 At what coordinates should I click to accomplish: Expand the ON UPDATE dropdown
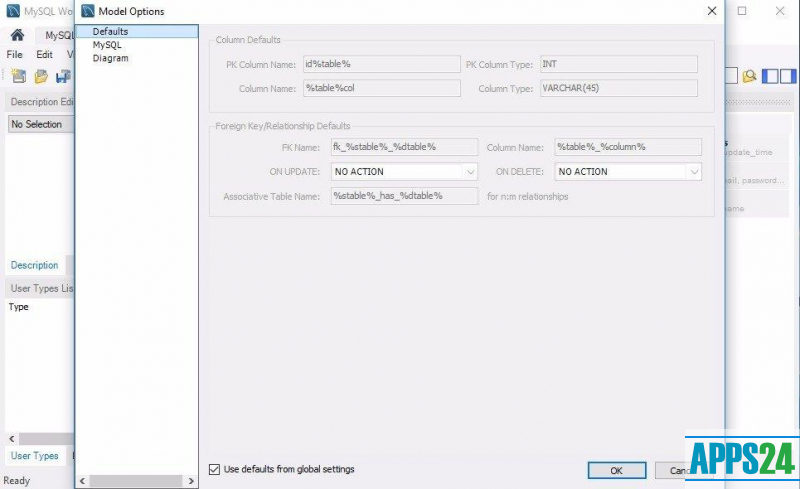[x=470, y=172]
